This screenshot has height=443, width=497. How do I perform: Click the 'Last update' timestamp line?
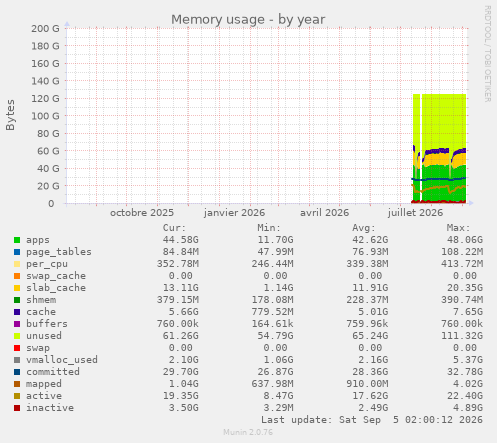point(372,420)
